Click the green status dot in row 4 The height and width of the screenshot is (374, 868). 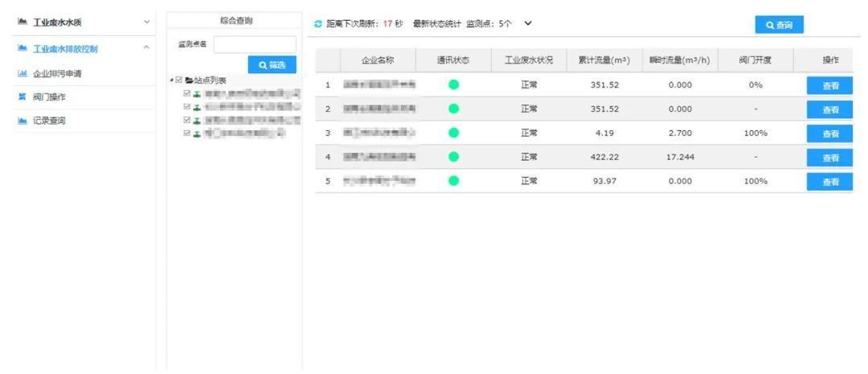click(x=453, y=157)
